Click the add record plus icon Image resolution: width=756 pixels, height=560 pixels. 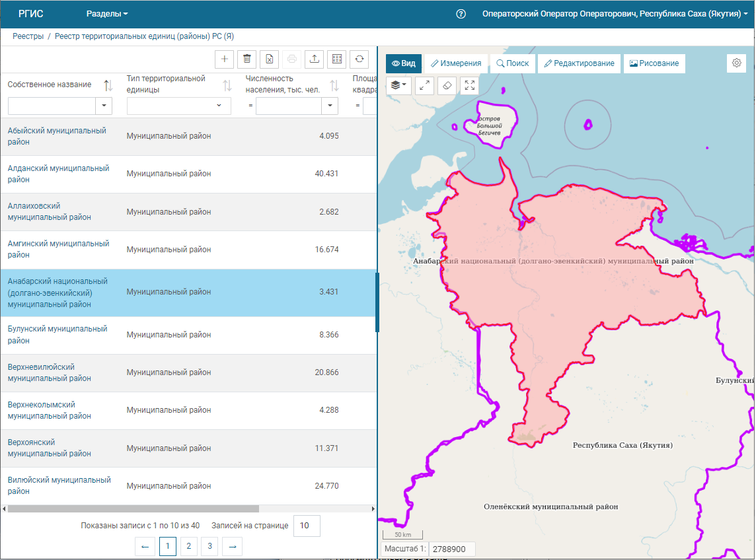(x=225, y=59)
